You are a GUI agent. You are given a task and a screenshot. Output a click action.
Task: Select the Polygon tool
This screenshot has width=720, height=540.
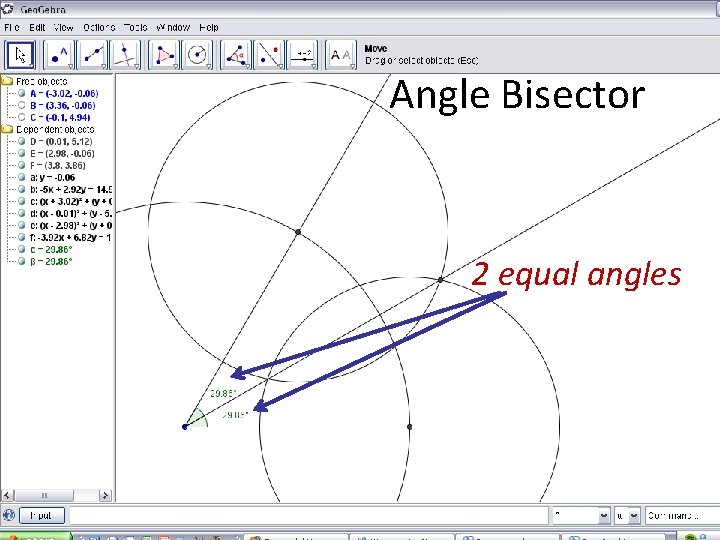click(164, 55)
